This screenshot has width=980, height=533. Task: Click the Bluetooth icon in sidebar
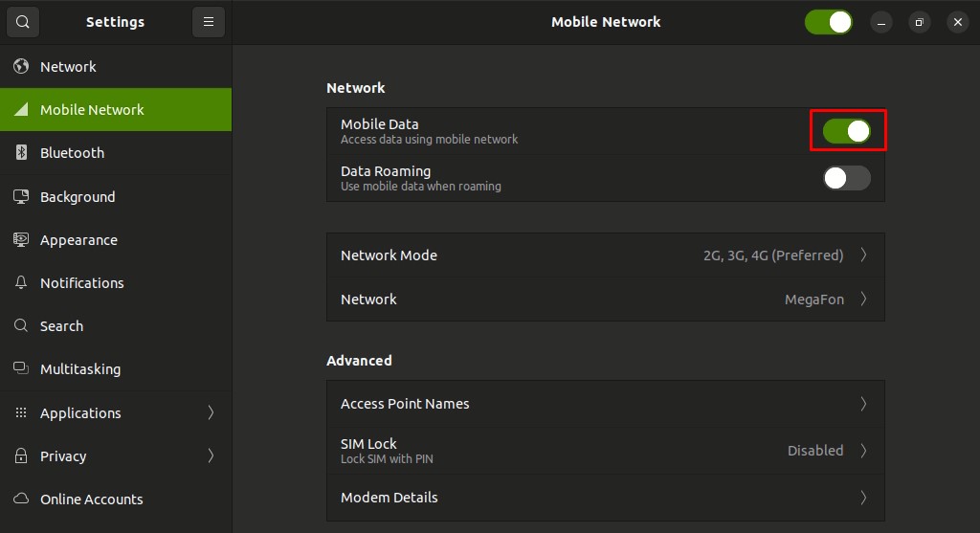tap(21, 153)
